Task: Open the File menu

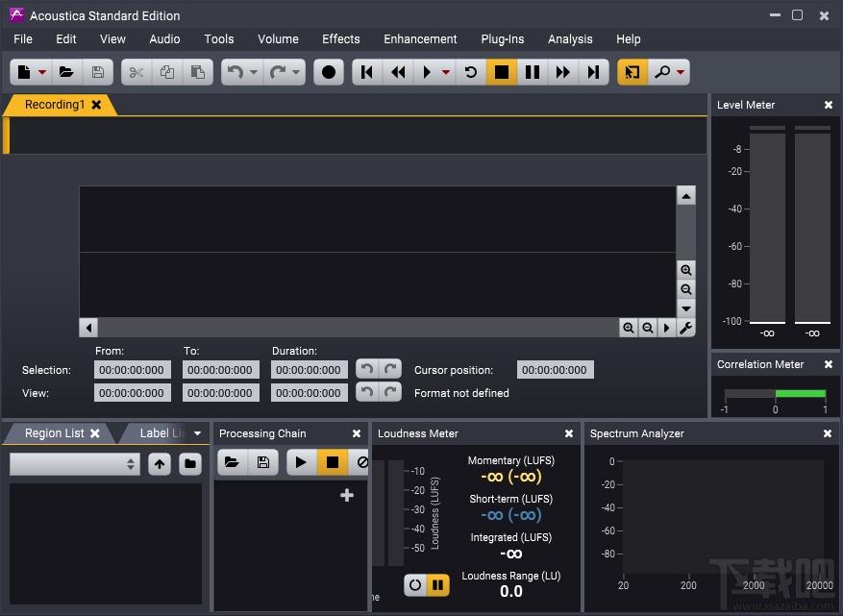Action: pos(23,39)
